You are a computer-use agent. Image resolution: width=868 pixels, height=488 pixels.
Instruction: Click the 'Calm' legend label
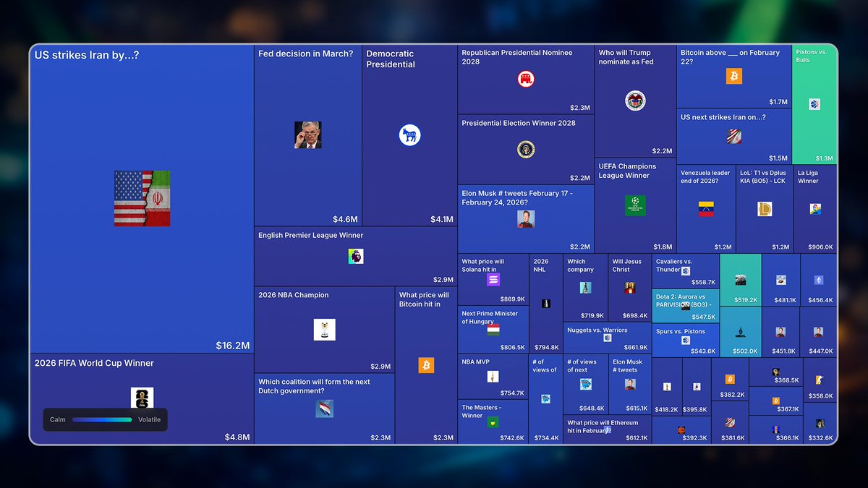(x=58, y=419)
